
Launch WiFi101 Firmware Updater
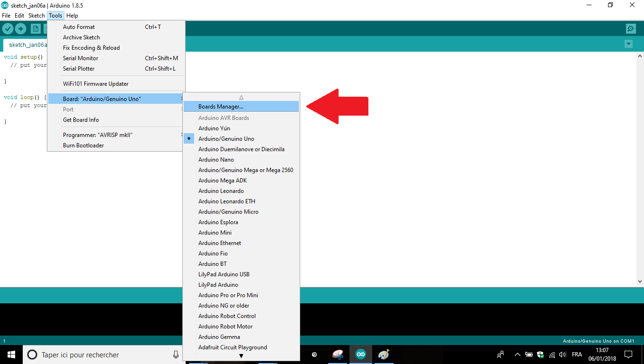[116, 84]
